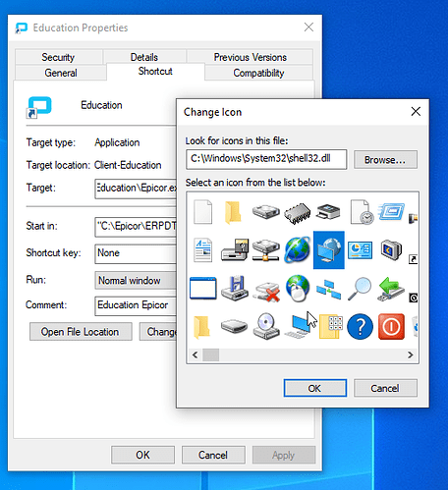Pick the memory chip icon
Screen dimensions: 448x490
[297, 213]
